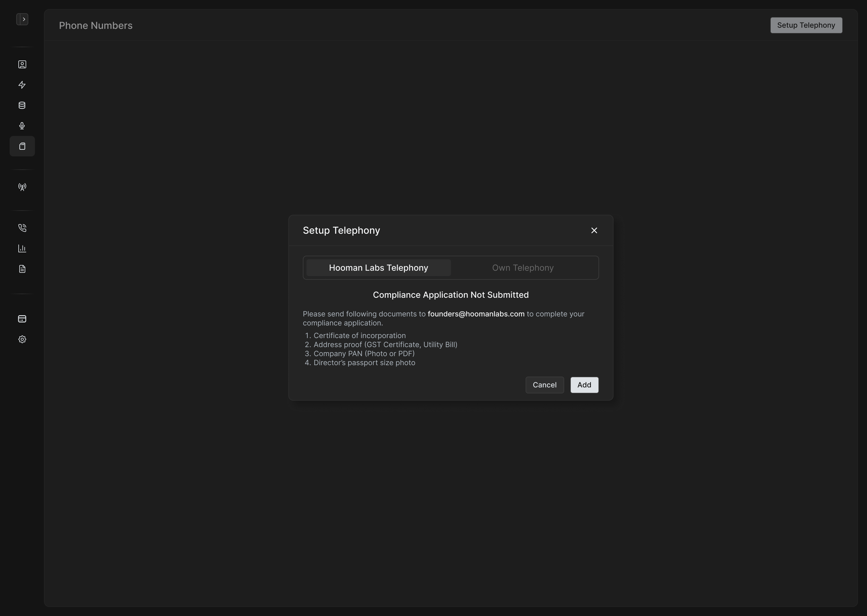Click the Phone Numbers page title
The height and width of the screenshot is (616, 867).
click(96, 25)
